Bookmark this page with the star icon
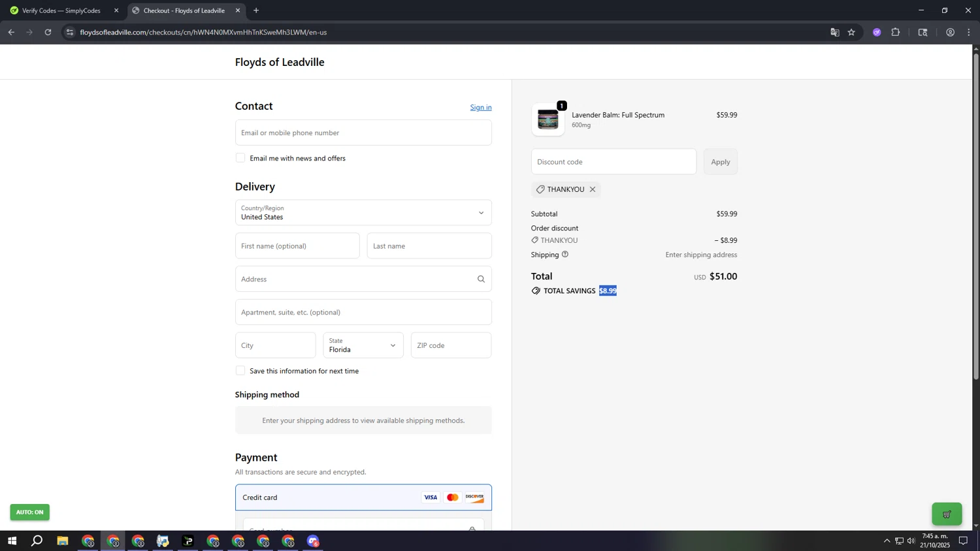The height and width of the screenshot is (551, 980). tap(851, 32)
